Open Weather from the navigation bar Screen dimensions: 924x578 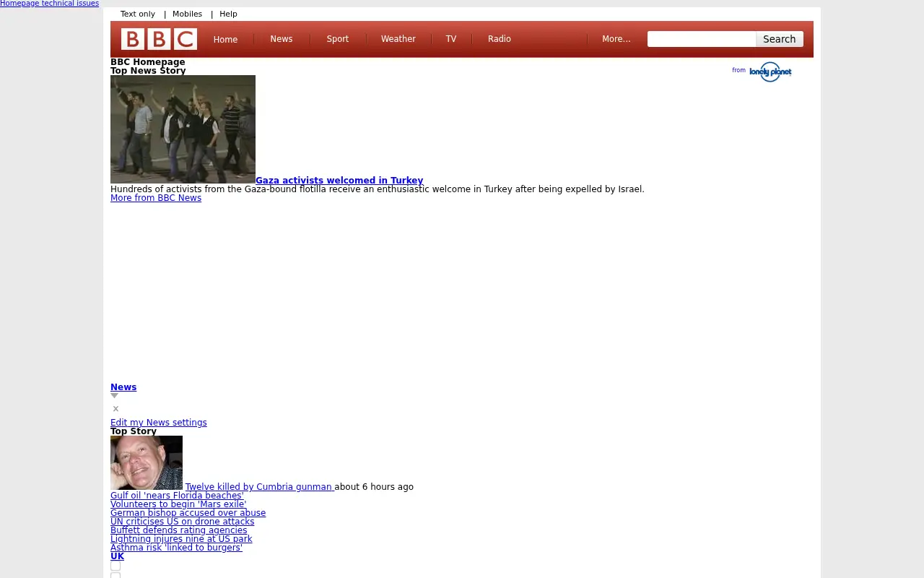click(398, 39)
